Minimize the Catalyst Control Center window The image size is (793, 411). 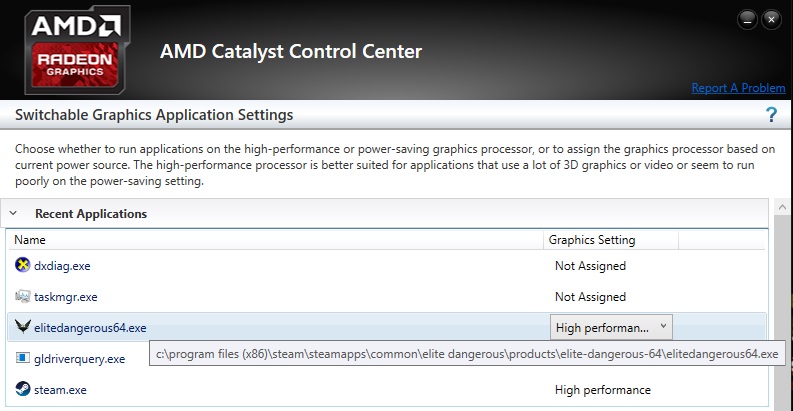[x=747, y=20]
